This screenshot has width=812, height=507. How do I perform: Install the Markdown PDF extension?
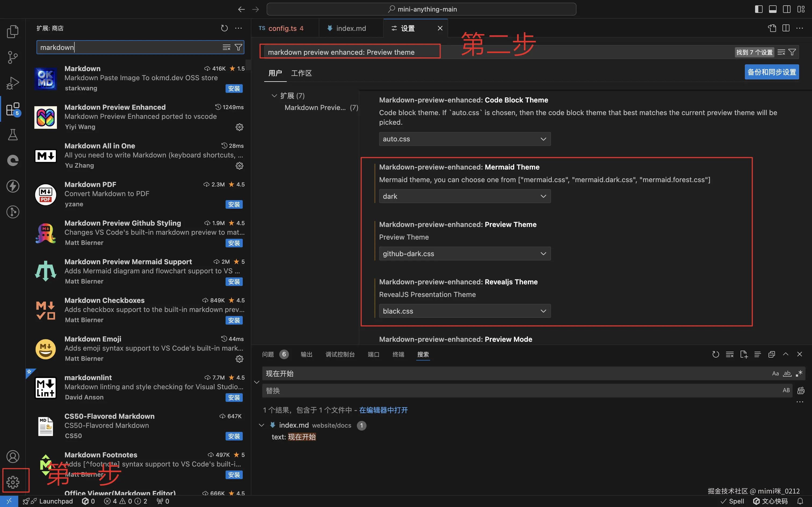click(234, 204)
